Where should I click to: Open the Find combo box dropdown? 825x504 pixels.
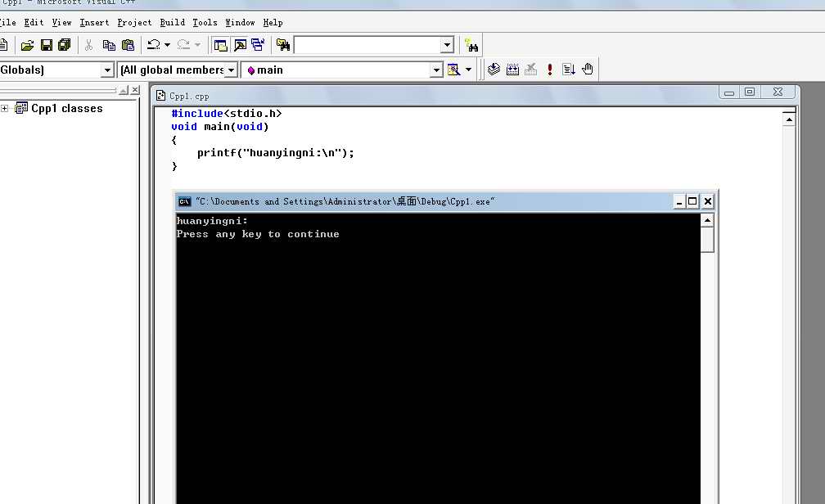pyautogui.click(x=447, y=45)
